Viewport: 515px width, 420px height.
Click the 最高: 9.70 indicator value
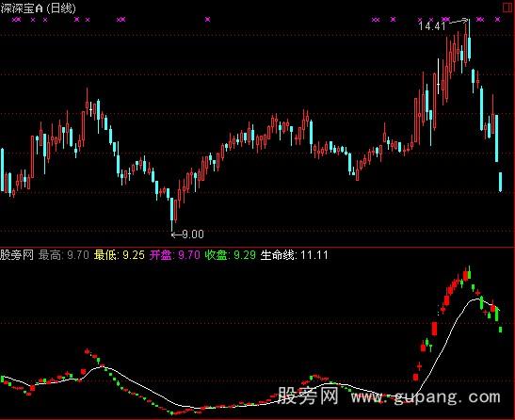click(x=64, y=255)
